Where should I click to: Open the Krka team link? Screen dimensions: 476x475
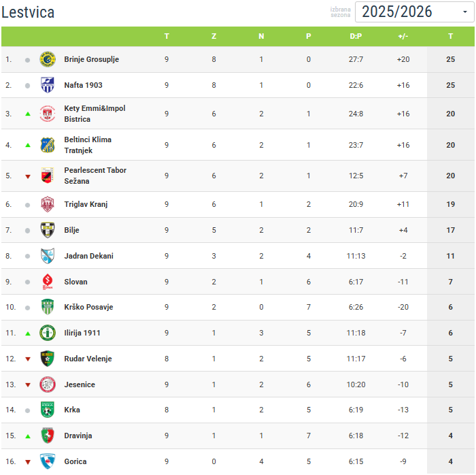[x=73, y=410]
